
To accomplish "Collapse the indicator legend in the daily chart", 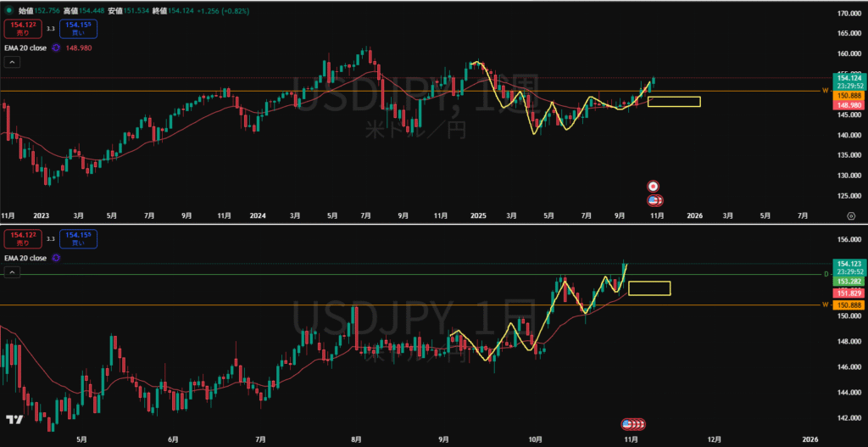I will 13,272.
